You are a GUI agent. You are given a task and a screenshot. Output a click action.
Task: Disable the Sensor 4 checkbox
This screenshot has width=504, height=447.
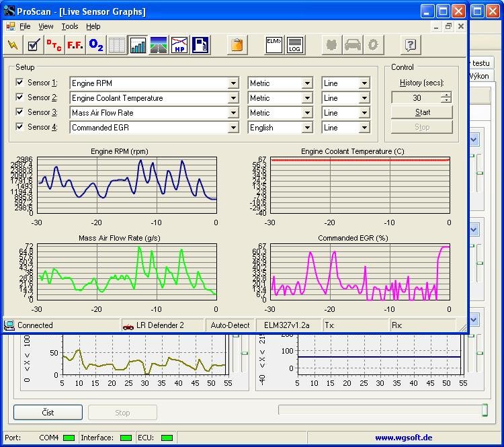click(x=19, y=127)
